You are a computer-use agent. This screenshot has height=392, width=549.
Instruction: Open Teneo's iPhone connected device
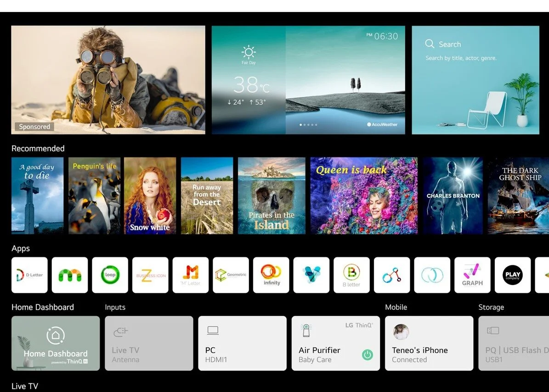pos(429,343)
